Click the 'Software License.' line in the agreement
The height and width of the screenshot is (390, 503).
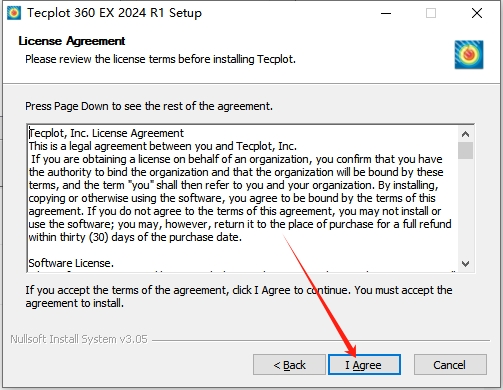click(x=71, y=263)
